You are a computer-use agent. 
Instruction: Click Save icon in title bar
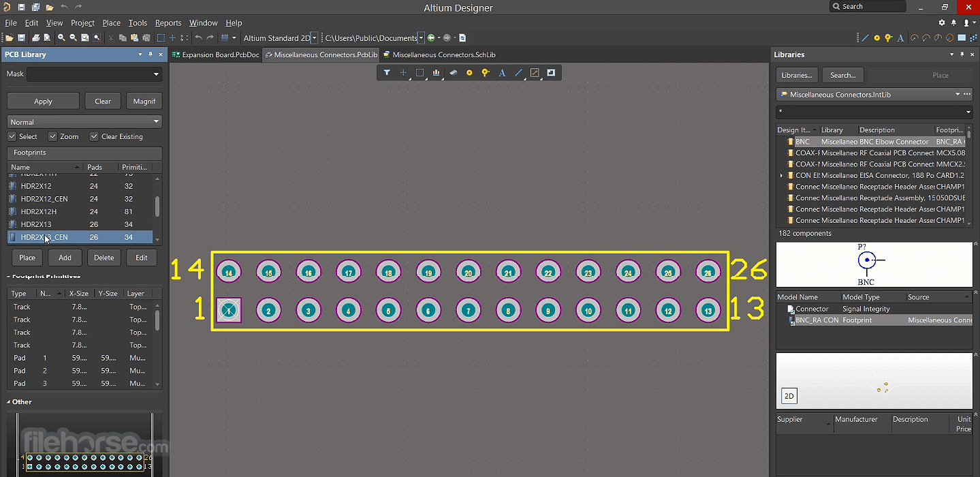21,7
